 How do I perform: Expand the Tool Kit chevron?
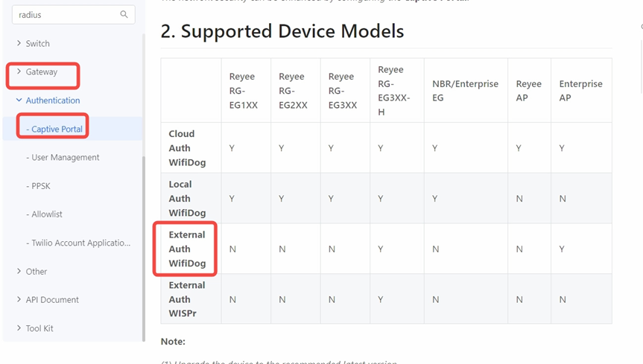tap(19, 328)
